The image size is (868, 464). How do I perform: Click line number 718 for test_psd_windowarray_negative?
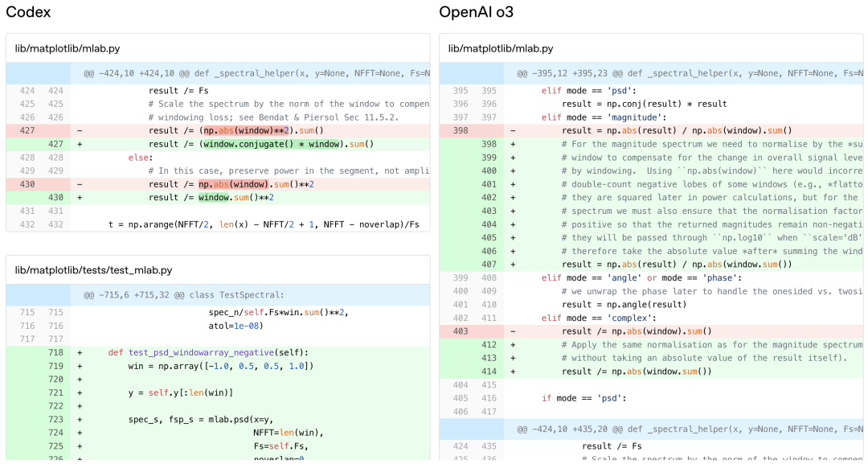[x=56, y=353]
